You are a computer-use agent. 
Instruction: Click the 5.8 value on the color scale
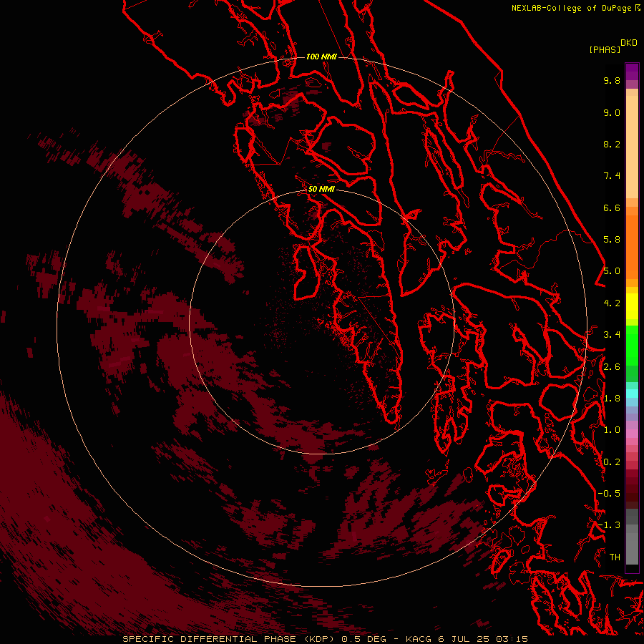pos(612,240)
